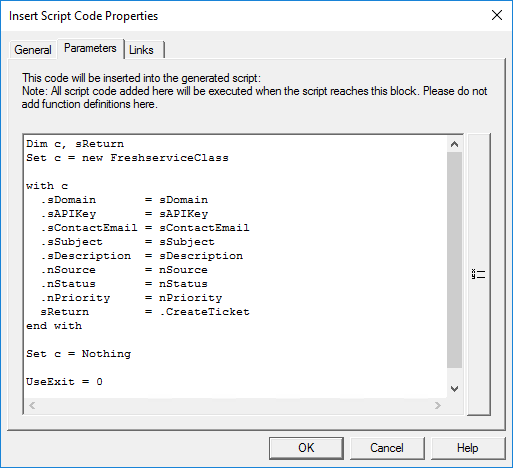Open the variable list side button
Image resolution: width=513 pixels, height=468 pixels.
479,274
